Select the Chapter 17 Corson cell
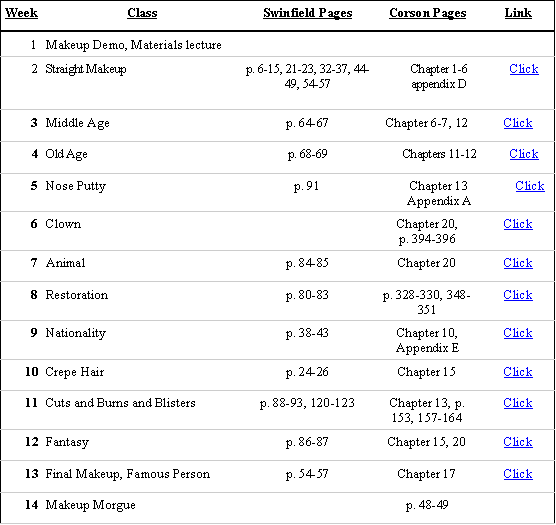This screenshot has width=556, height=525. pyautogui.click(x=426, y=474)
